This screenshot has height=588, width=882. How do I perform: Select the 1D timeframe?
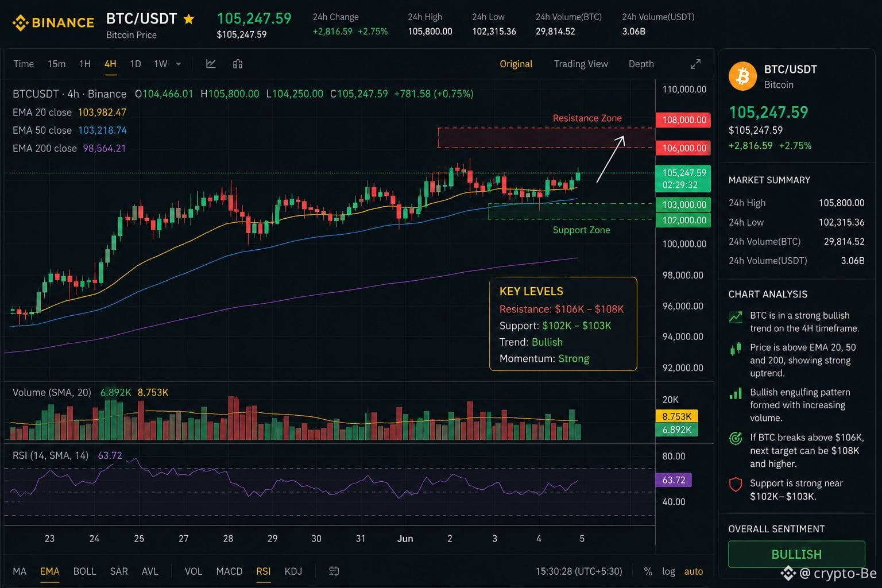(x=136, y=64)
